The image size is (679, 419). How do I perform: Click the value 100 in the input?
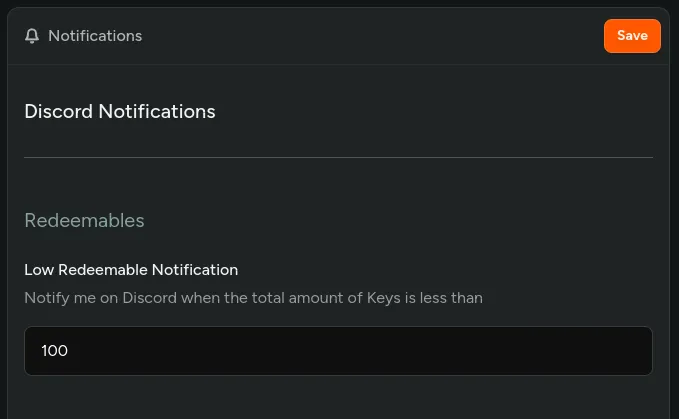(55, 351)
